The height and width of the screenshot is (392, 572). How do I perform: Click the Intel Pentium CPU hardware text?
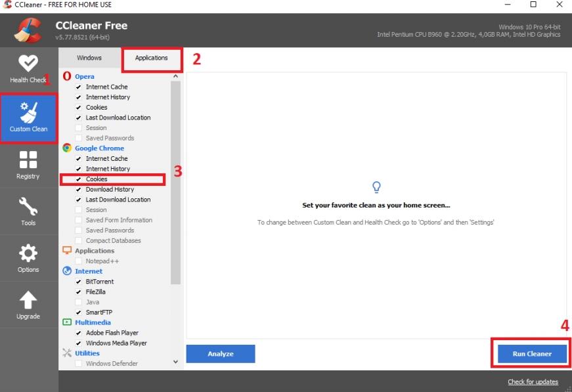click(x=469, y=35)
